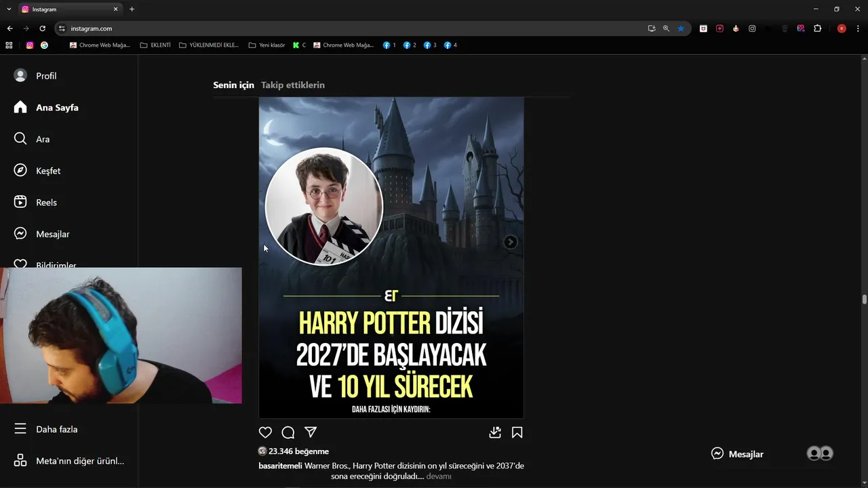
Task: Open the first Chrome Web Mağaza bookmark
Action: 100,45
